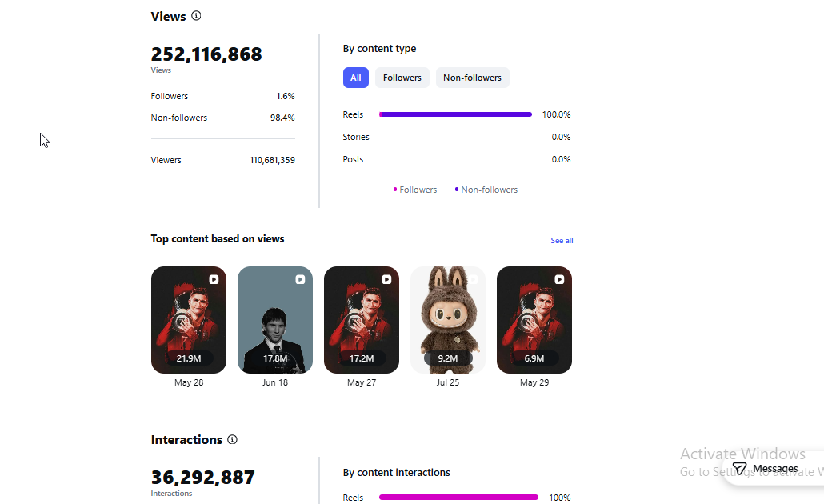Viewport: 824px width, 504px height.
Task: Click reel icon on May 29 thumbnail
Action: point(560,279)
